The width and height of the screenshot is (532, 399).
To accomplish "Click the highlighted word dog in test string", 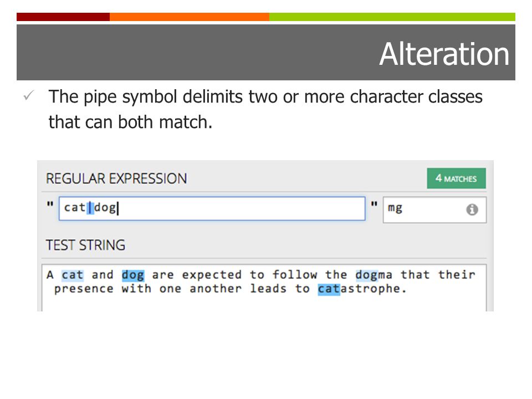I will (x=133, y=275).
